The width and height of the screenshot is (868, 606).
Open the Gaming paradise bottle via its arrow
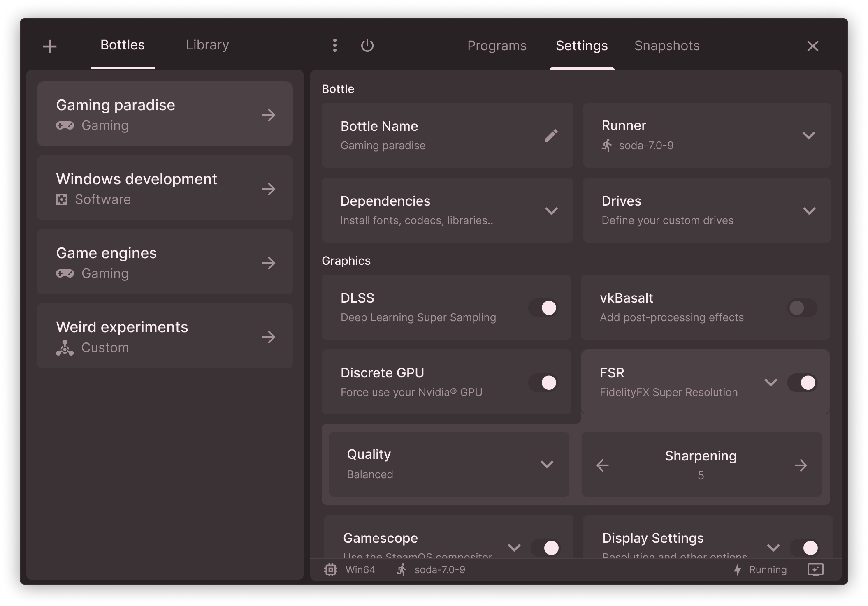tap(269, 115)
